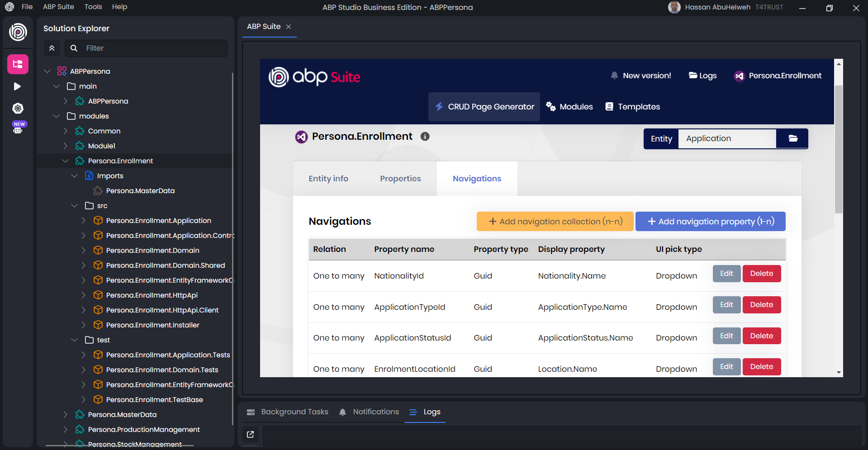Delete the NationalityId navigation row

coord(761,274)
